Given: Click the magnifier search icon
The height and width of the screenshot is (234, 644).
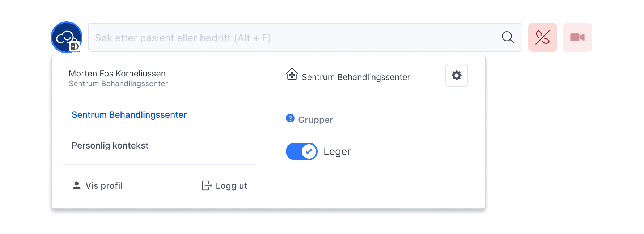Looking at the screenshot, I should coord(508,37).
